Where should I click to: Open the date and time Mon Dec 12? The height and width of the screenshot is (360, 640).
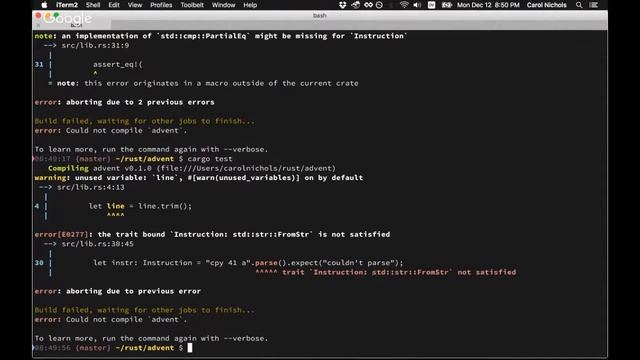[488, 5]
